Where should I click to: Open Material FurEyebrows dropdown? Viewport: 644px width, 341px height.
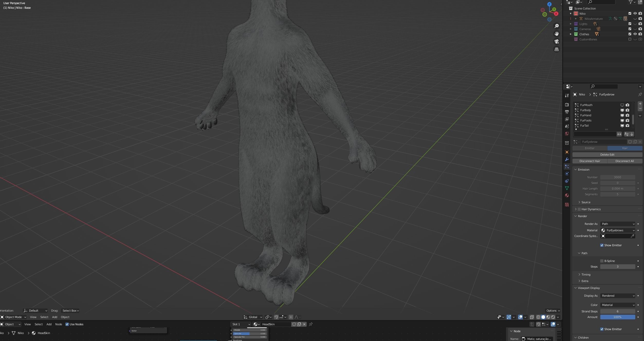tap(618, 230)
